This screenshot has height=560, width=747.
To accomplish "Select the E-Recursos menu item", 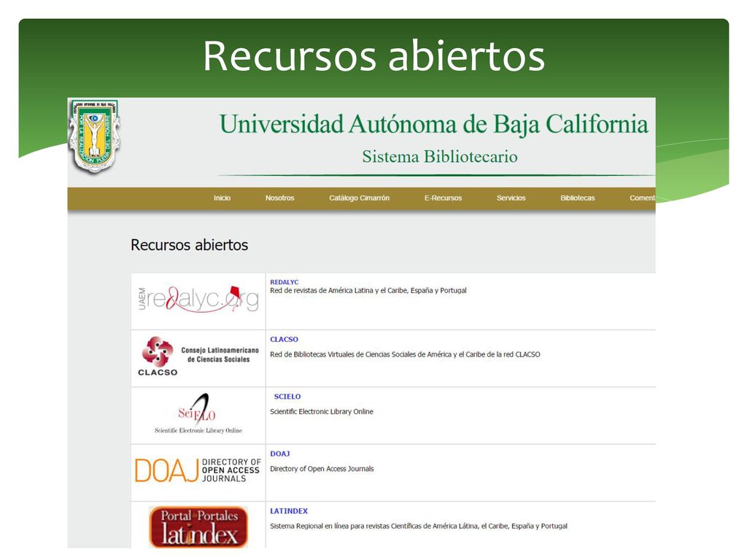I will pyautogui.click(x=443, y=198).
